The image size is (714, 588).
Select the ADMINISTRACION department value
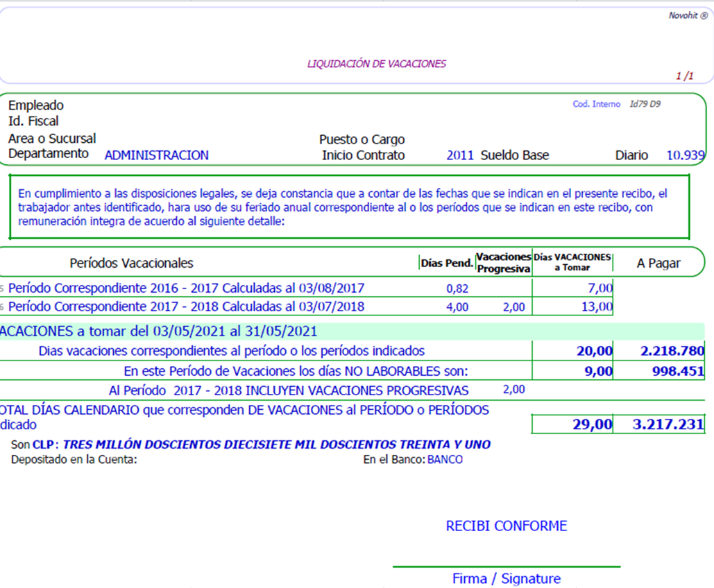pyautogui.click(x=157, y=155)
